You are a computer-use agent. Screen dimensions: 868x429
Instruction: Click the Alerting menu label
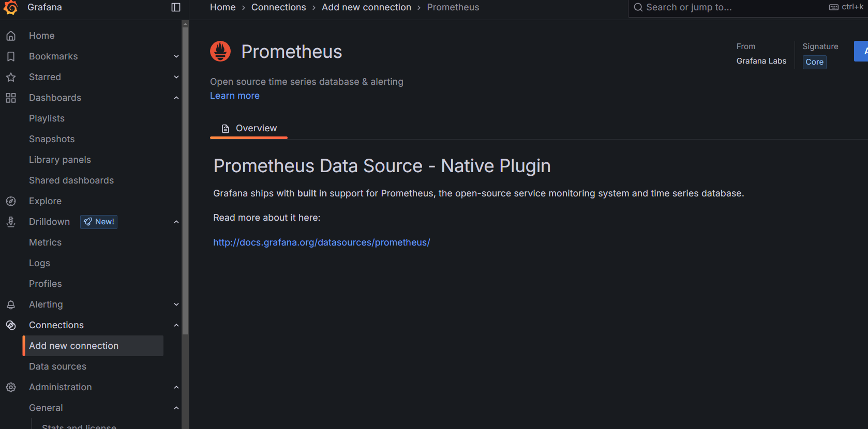coord(46,304)
